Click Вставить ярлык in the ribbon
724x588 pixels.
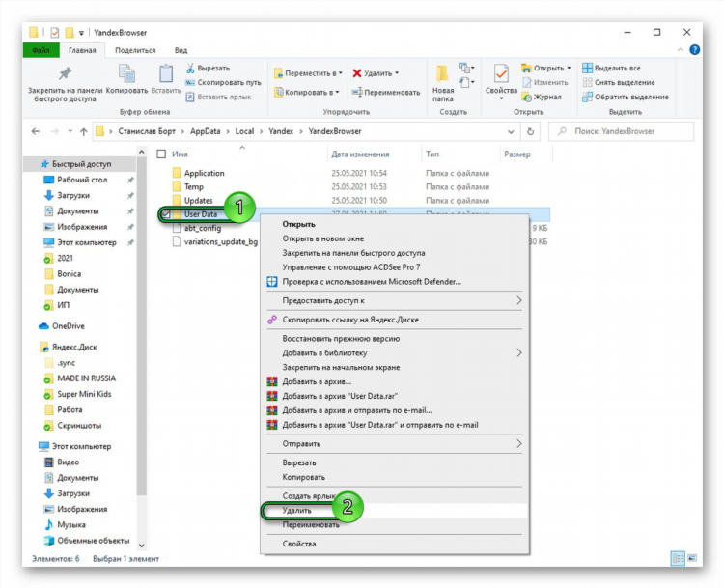click(x=219, y=97)
